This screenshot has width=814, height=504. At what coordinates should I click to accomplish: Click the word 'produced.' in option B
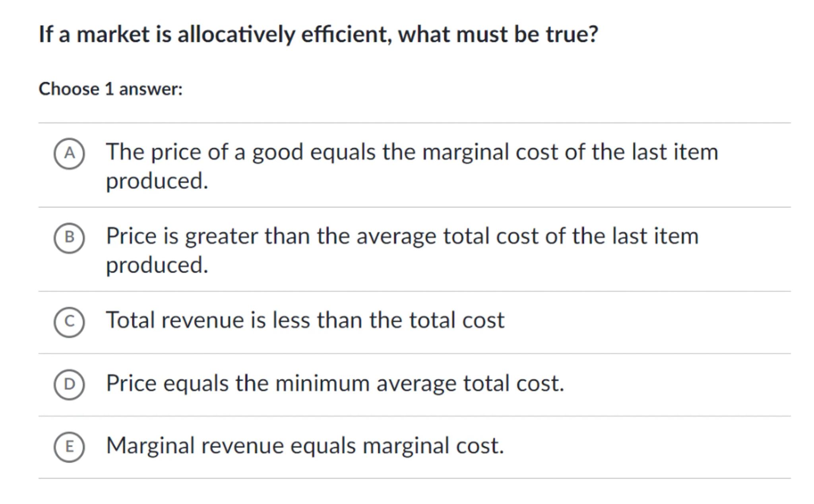(157, 265)
